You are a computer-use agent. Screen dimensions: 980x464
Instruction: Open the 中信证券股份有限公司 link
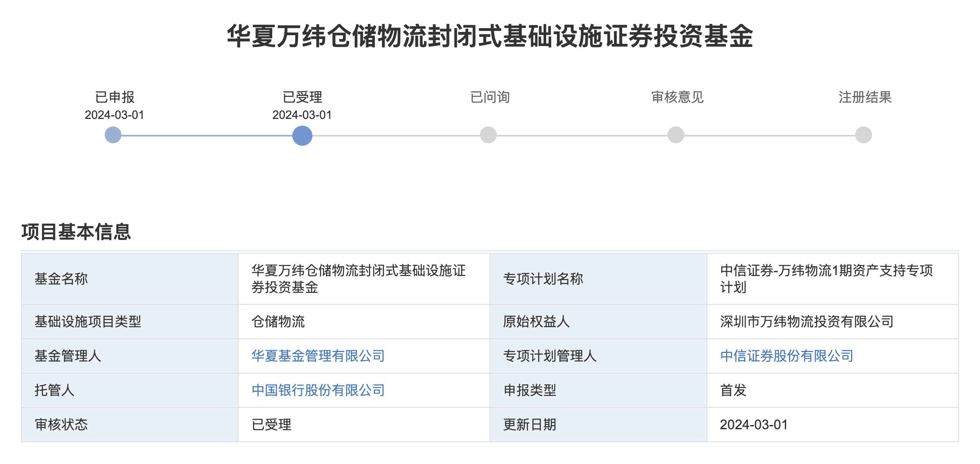coord(787,356)
